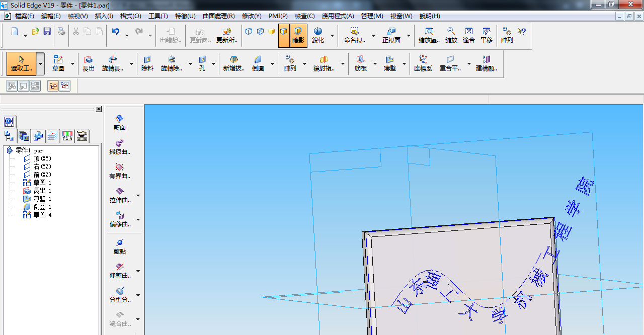The width and height of the screenshot is (644, 335).
Task: Click the 藍面 surface tool
Action: (x=119, y=122)
